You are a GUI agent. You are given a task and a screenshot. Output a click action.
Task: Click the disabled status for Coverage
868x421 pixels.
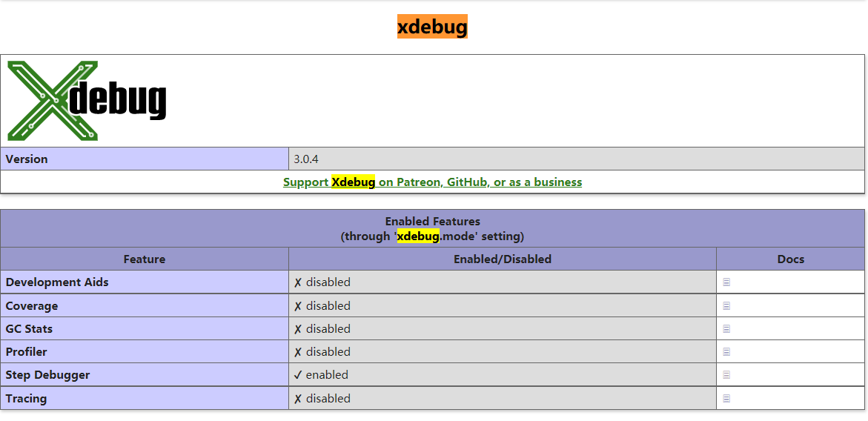[322, 306]
